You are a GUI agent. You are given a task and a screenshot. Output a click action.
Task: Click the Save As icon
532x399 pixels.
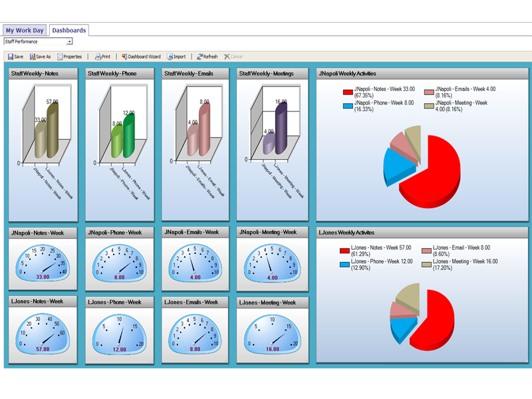[x=40, y=57]
